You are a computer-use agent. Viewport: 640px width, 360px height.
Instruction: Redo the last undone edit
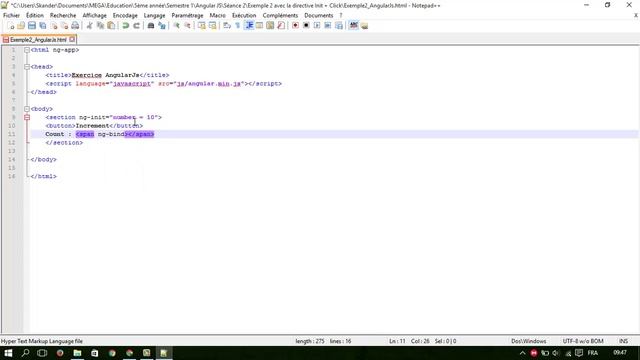[136, 26]
